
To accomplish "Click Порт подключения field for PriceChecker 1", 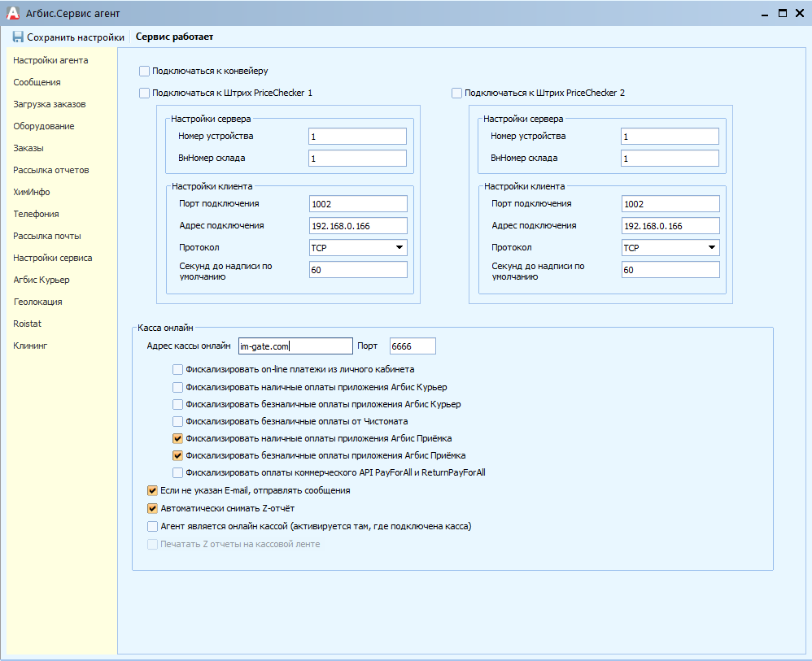I will [358, 204].
